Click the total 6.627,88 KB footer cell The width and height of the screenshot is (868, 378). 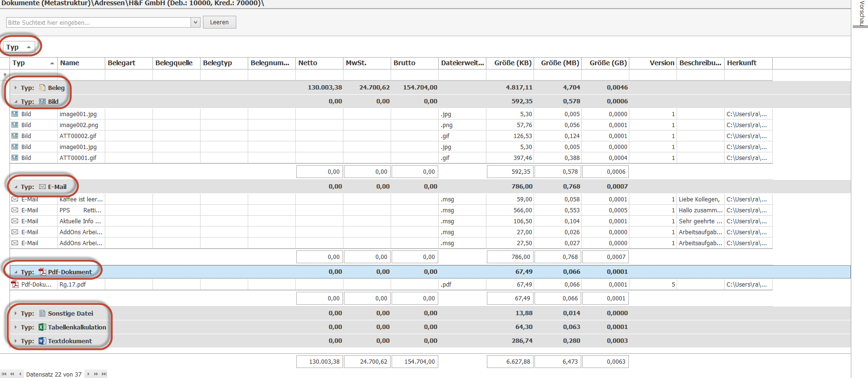point(510,362)
